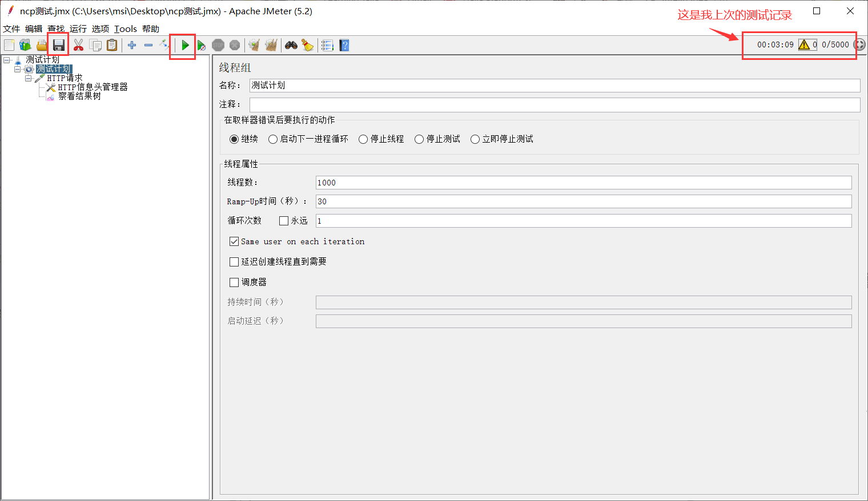868x501 pixels.
Task: Click the grey Stop sign icon
Action: (x=218, y=45)
